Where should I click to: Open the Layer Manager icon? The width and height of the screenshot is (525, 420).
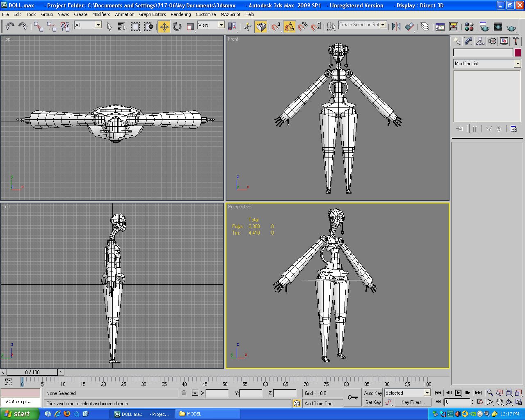point(425,27)
